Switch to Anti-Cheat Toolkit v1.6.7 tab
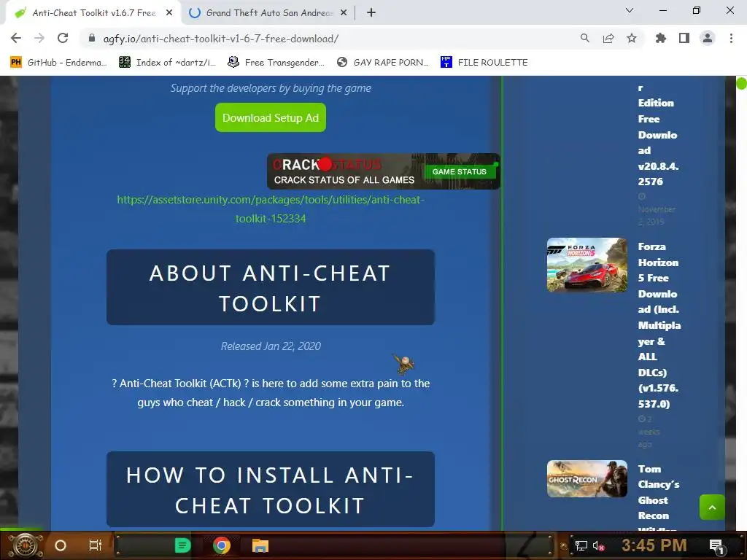747x560 pixels. 93,13
